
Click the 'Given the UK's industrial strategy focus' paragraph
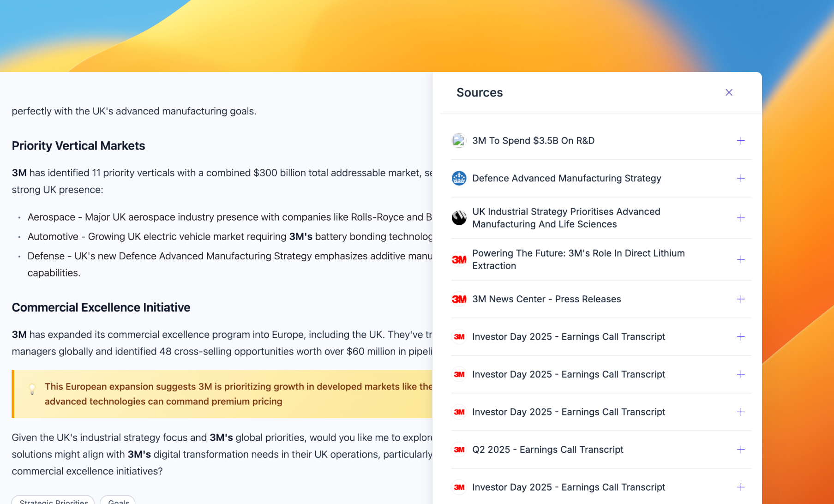[x=222, y=454]
